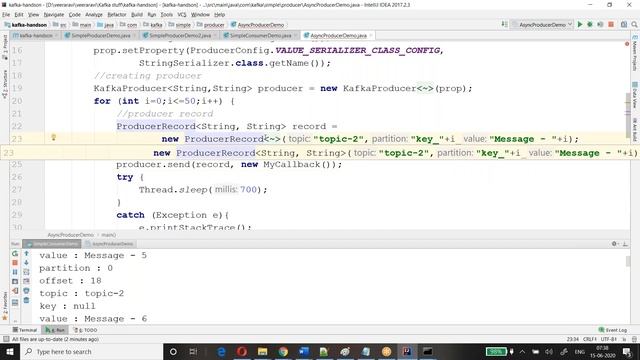Jump up the stack trace with the up arrow
The image size is (640, 360).
pyautogui.click(x=26, y=253)
